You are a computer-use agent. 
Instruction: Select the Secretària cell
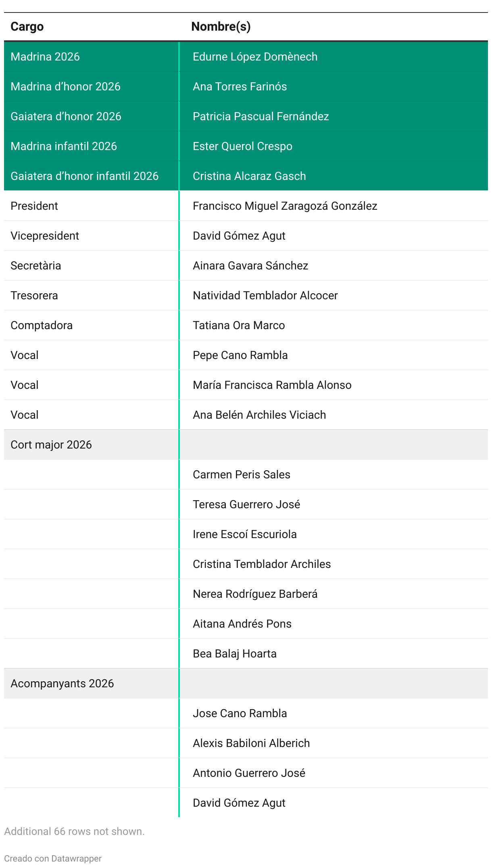(x=36, y=265)
